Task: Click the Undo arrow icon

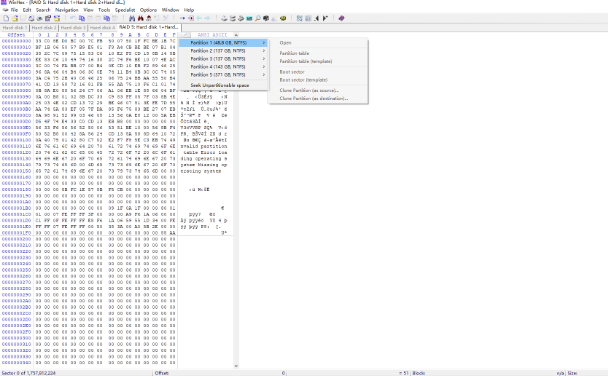Action: pyautogui.click(x=73, y=18)
